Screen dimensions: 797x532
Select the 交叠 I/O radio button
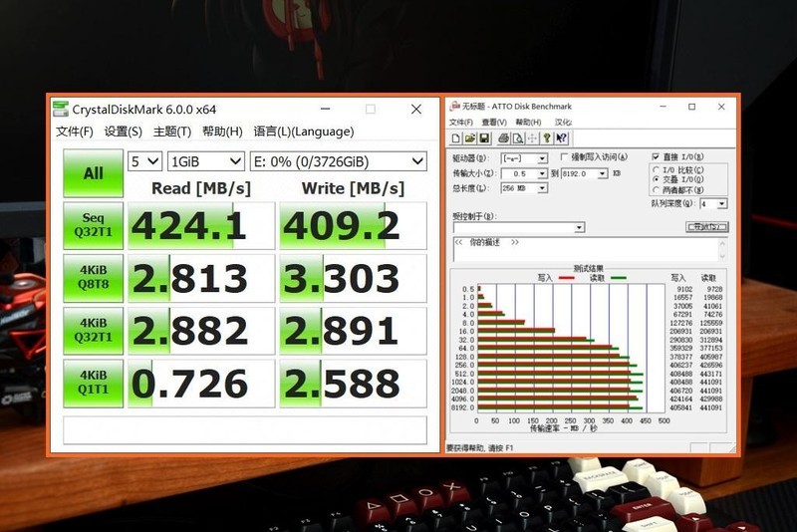(656, 179)
